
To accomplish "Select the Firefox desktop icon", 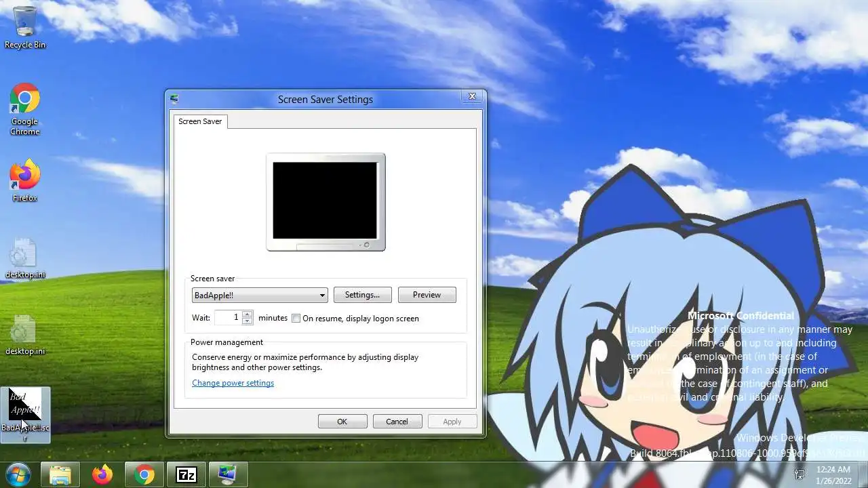I will coord(25,181).
